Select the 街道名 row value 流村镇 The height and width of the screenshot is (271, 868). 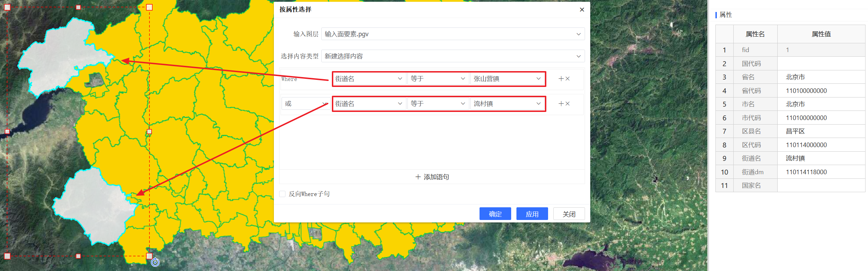coord(795,158)
